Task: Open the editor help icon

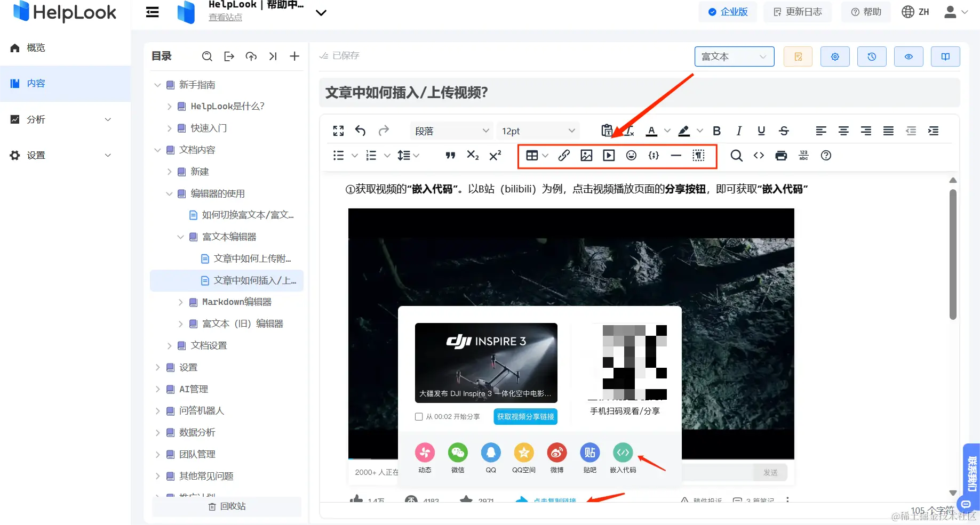Action: point(826,155)
